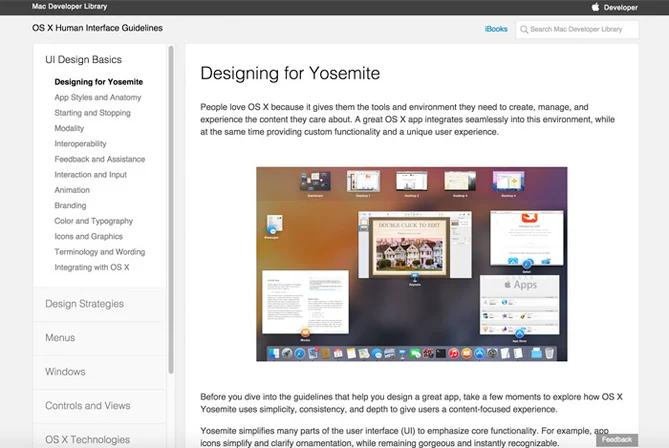Image resolution: width=669 pixels, height=448 pixels.
Task: Open the iBooks link
Action: (496, 29)
